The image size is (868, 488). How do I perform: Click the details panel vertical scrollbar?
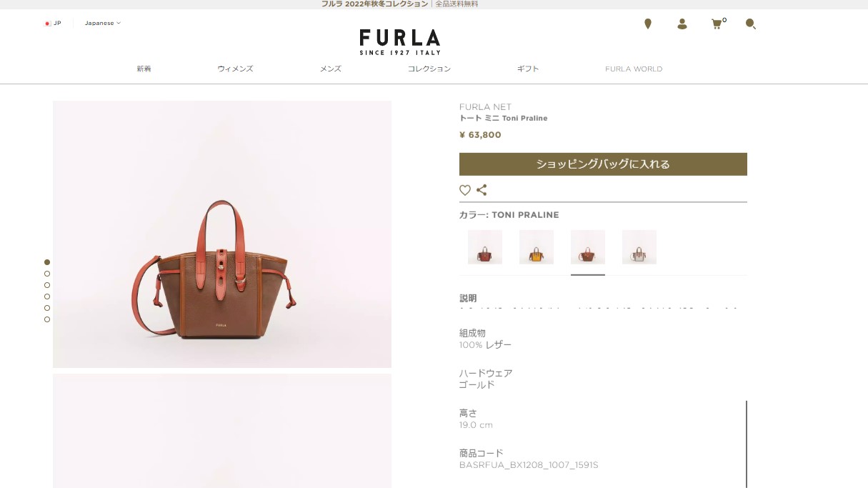coord(747,443)
